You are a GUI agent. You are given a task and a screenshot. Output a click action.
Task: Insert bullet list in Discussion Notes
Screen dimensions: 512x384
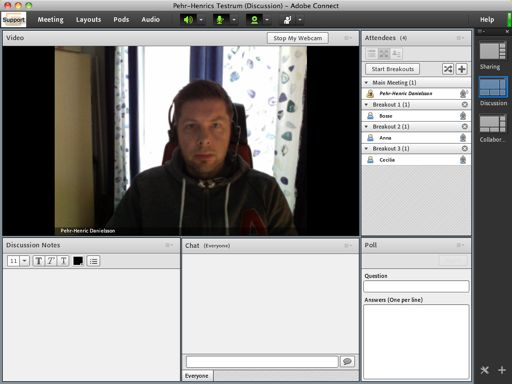(93, 261)
